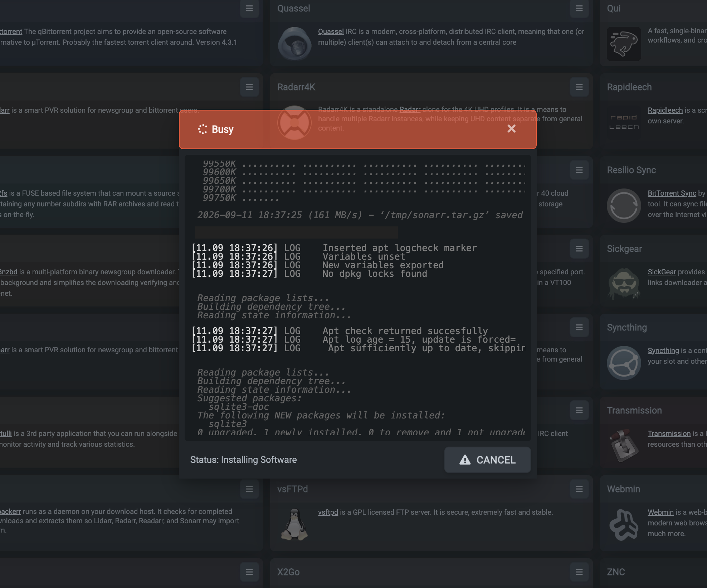707x588 pixels.
Task: Open the SickGear hyperlink
Action: [662, 272]
